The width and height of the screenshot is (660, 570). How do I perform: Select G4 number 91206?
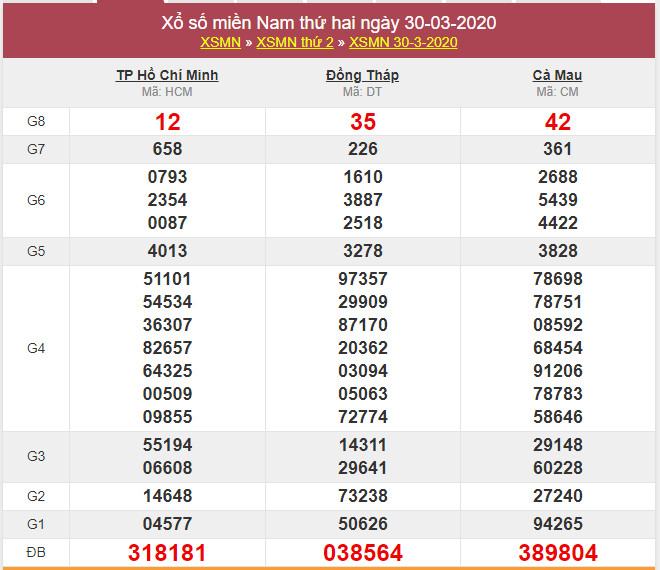558,371
